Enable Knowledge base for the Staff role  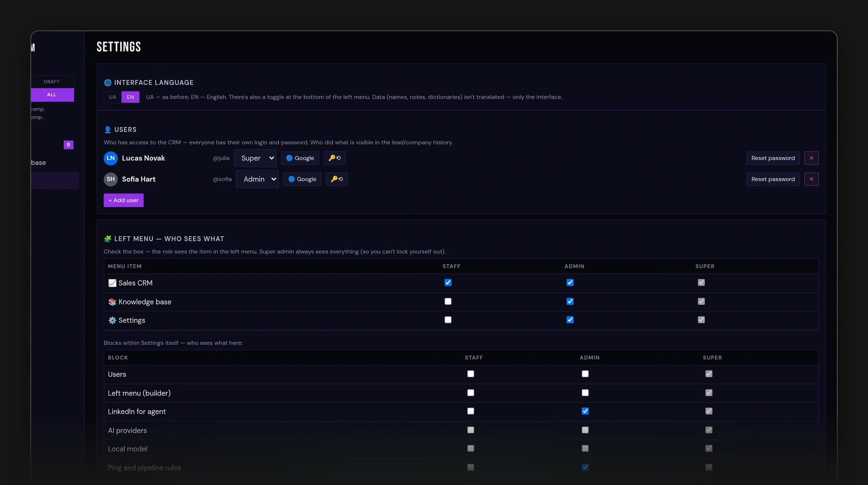448,301
